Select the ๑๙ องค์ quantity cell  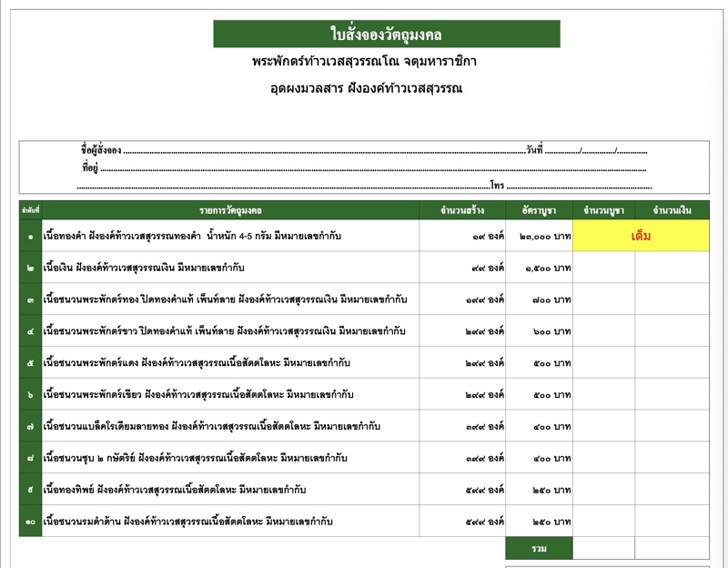click(x=462, y=236)
